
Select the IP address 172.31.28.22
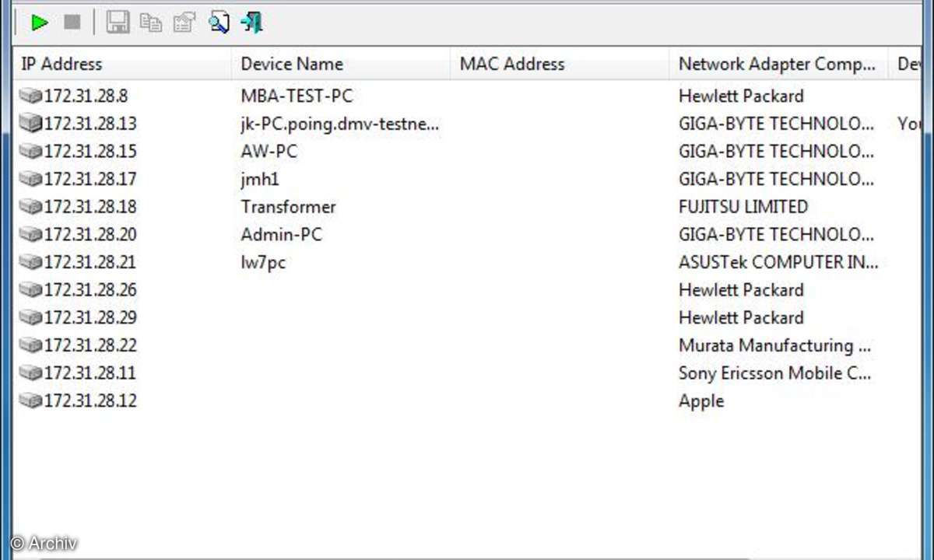coord(90,345)
